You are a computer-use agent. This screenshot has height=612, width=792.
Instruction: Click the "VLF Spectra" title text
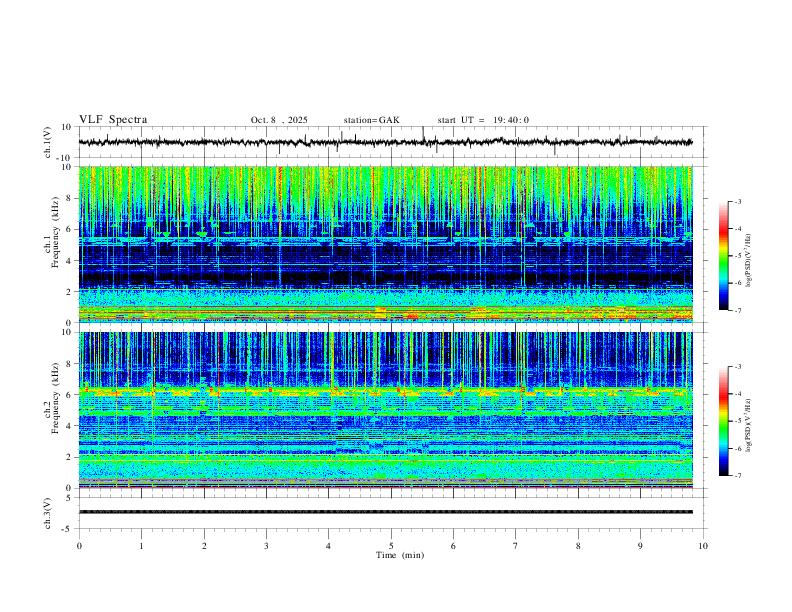tap(113, 120)
